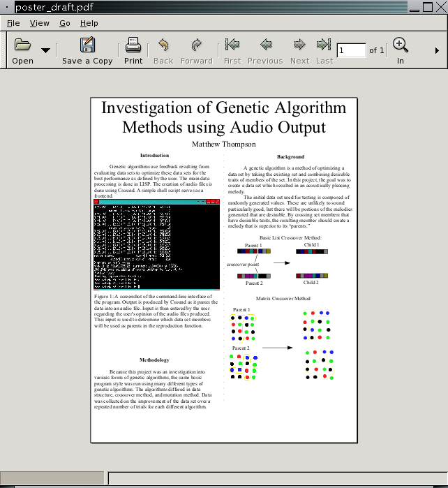Click the Forward history arrow
The height and width of the screenshot is (488, 448).
pos(197,45)
